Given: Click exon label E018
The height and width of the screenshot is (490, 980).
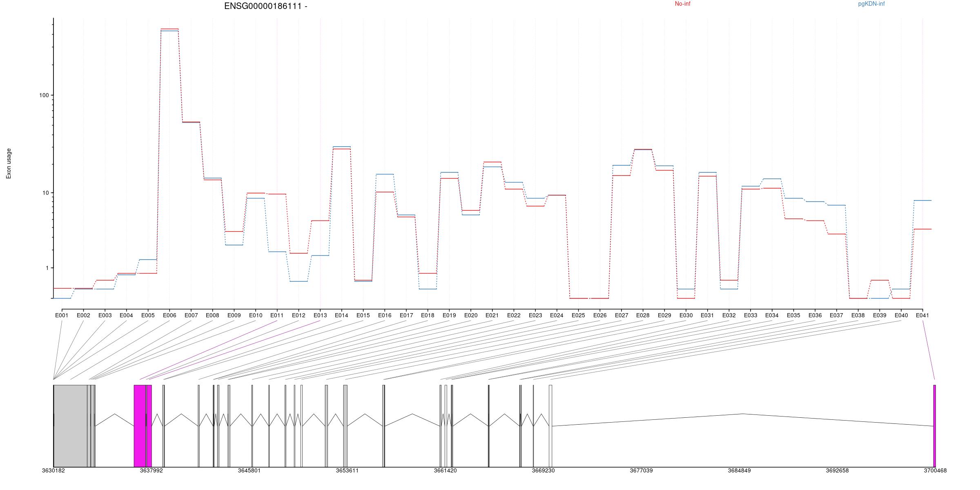Looking at the screenshot, I should coord(428,315).
